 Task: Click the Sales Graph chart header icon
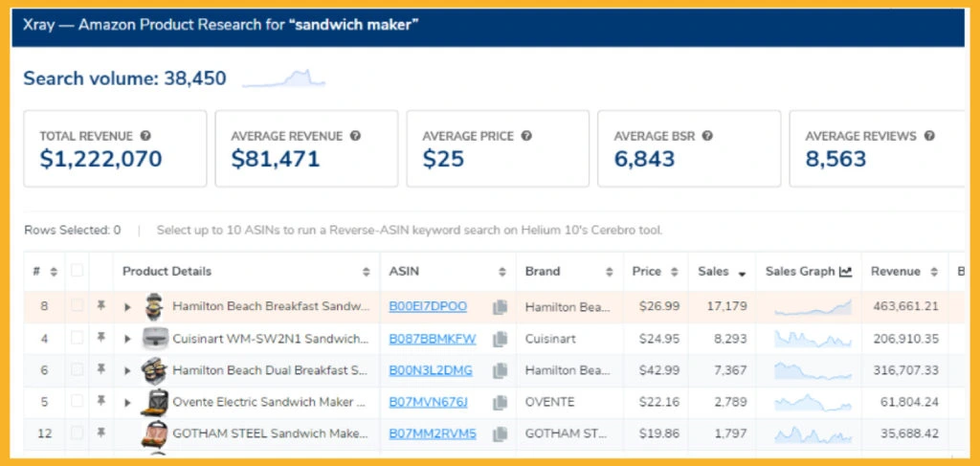point(845,272)
